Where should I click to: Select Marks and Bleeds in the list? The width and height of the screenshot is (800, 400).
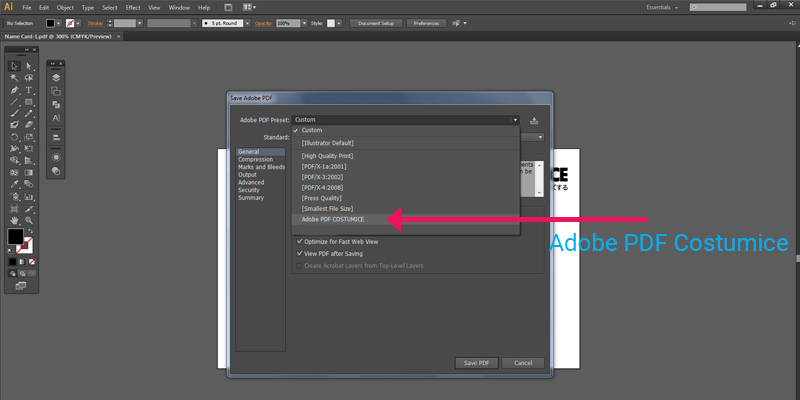(261, 167)
